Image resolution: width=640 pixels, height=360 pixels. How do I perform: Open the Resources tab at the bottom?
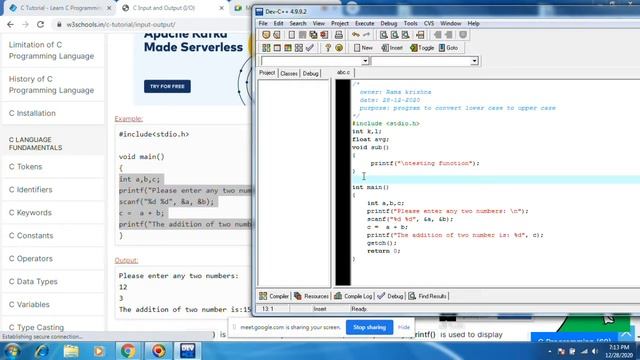tap(311, 296)
